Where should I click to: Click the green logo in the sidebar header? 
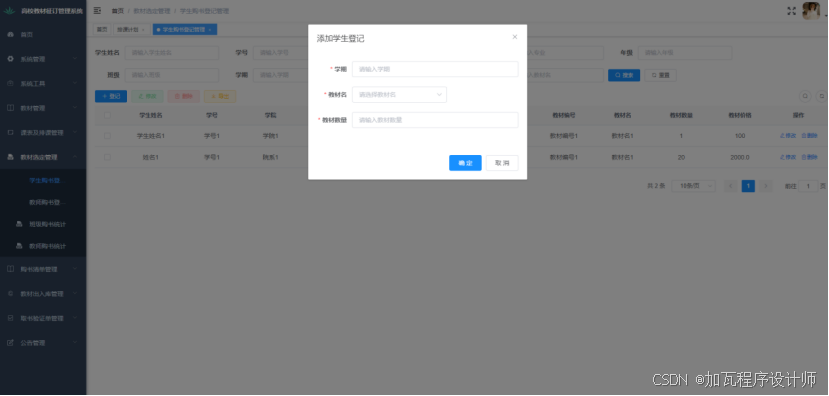point(9,11)
